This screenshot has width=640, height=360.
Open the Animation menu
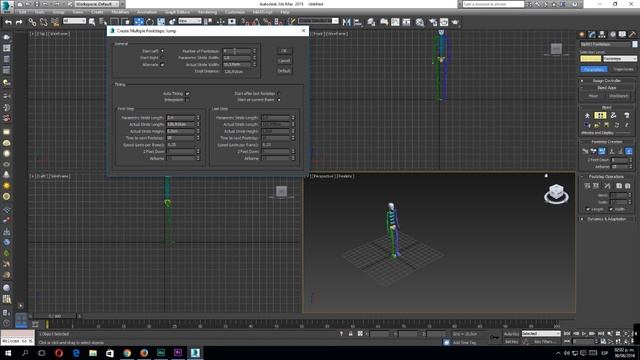[x=147, y=12]
